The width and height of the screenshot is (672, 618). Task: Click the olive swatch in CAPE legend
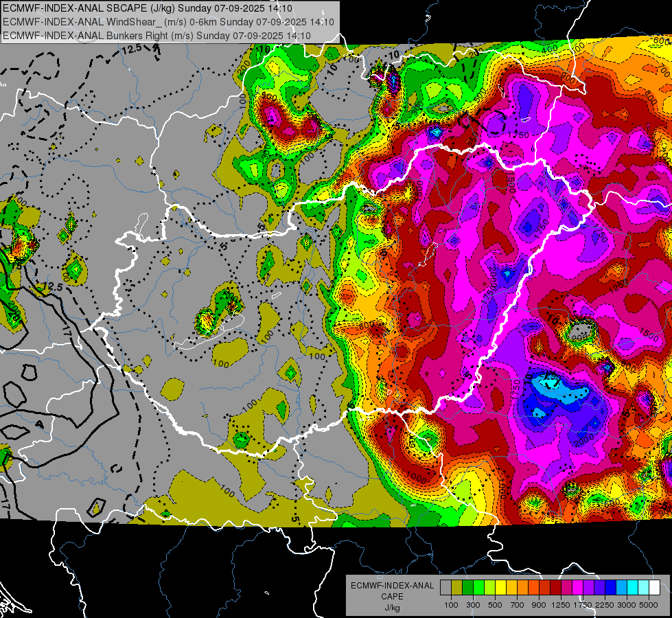tap(457, 587)
